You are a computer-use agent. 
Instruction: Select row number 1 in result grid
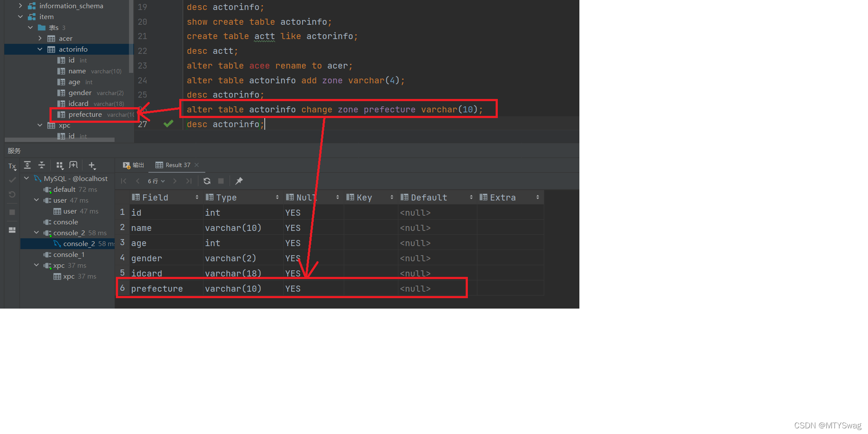(122, 212)
